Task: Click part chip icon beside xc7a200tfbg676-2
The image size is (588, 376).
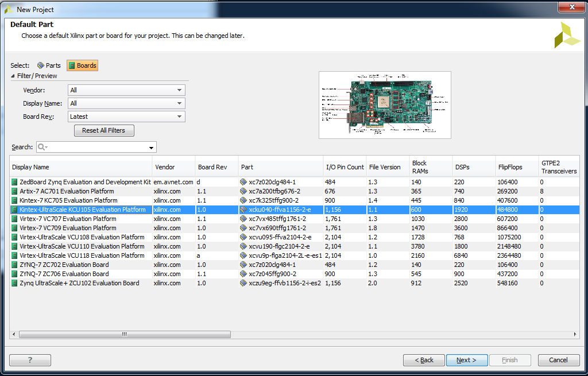Action: tap(243, 191)
